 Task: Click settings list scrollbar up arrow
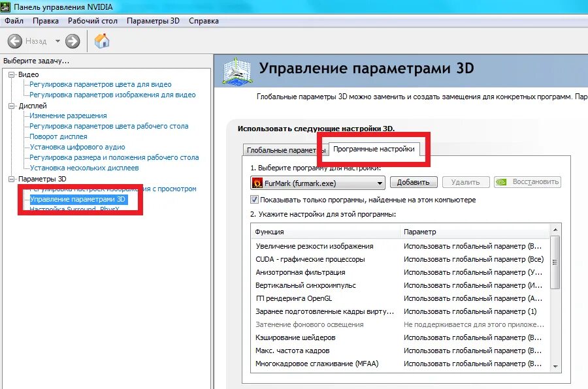pyautogui.click(x=555, y=229)
